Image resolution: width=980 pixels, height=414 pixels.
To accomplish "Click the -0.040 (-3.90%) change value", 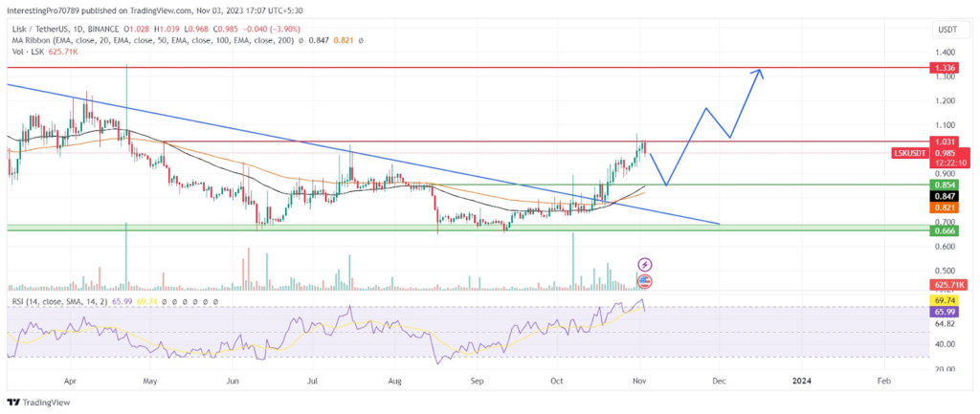I will coord(271,29).
